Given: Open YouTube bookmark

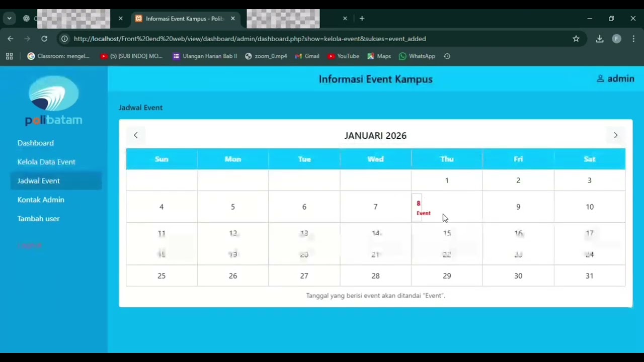Looking at the screenshot, I should tap(344, 56).
